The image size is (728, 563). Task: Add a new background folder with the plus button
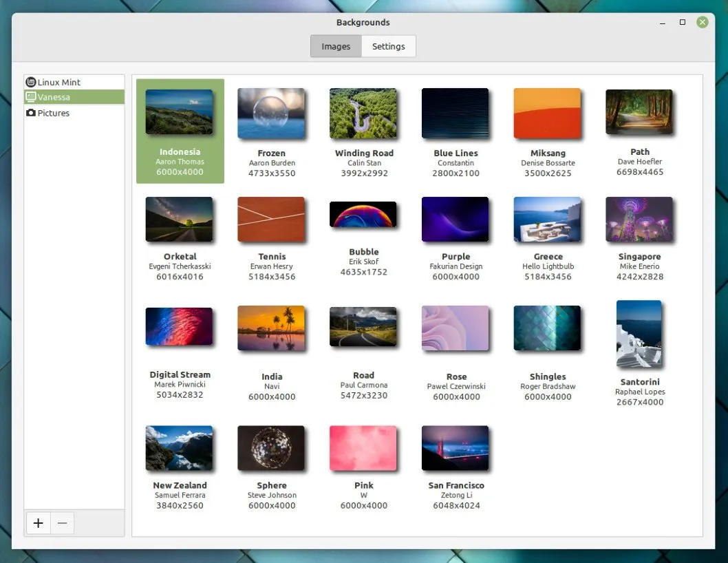click(x=38, y=523)
